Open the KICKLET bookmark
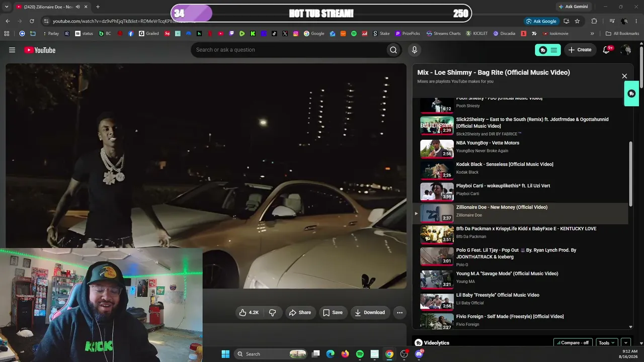Screen dimensions: 644x362 point(476,34)
